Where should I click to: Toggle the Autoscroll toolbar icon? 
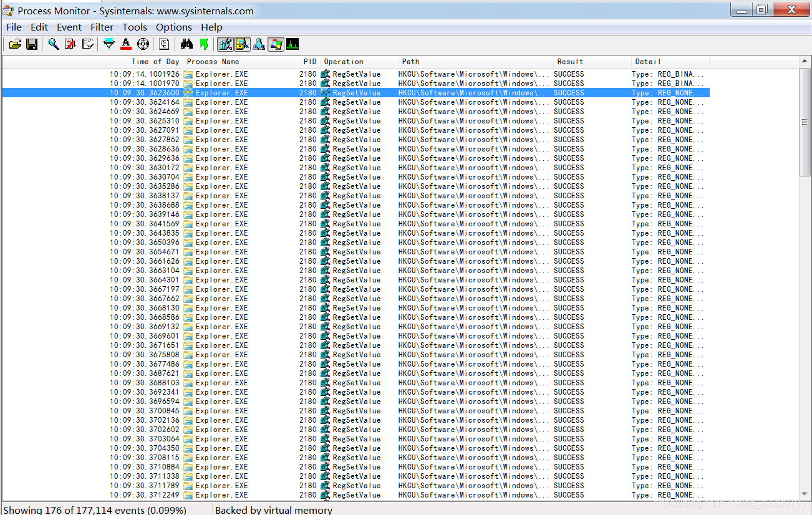(x=70, y=44)
